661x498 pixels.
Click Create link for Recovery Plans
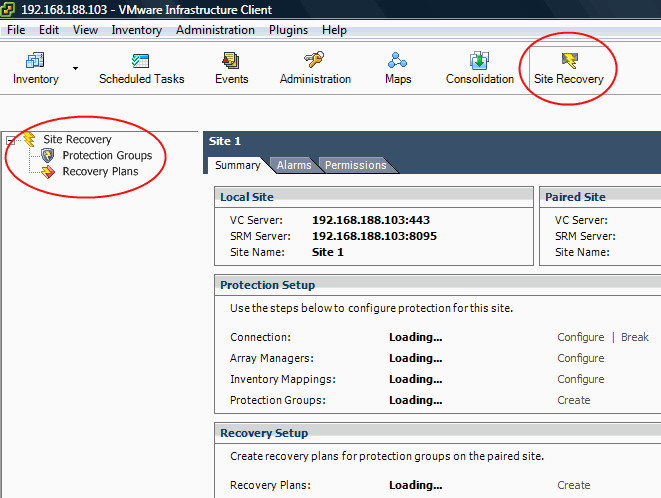573,485
